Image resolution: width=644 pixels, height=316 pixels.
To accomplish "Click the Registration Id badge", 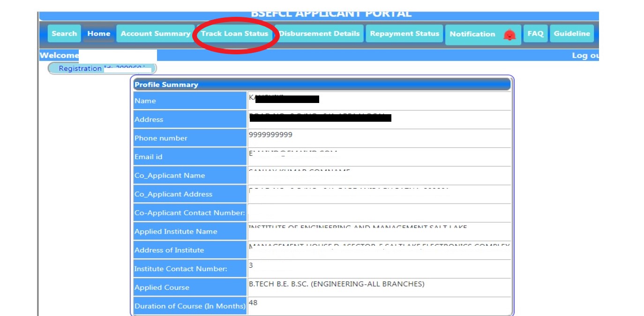I will (102, 68).
